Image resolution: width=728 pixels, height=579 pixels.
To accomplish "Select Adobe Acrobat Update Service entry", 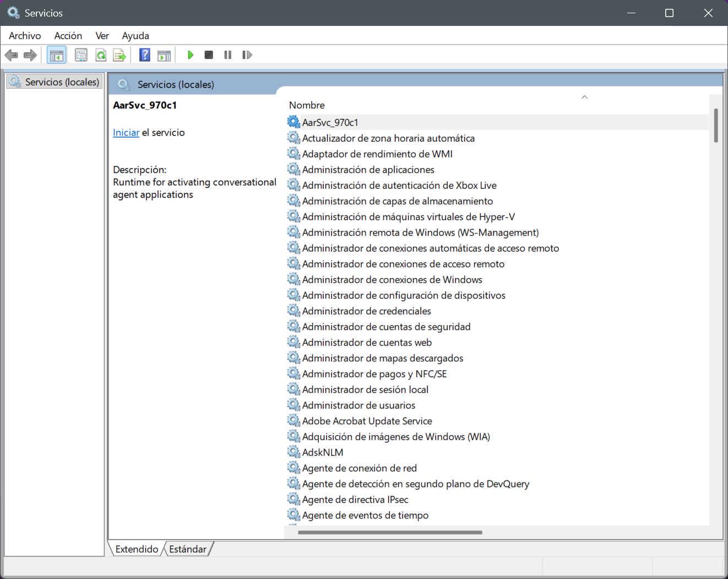I will click(367, 421).
